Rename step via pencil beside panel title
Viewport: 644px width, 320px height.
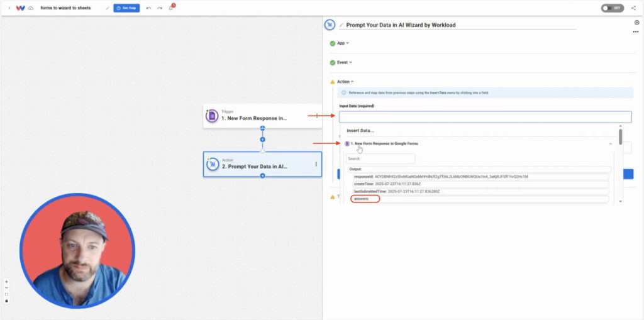tap(341, 25)
